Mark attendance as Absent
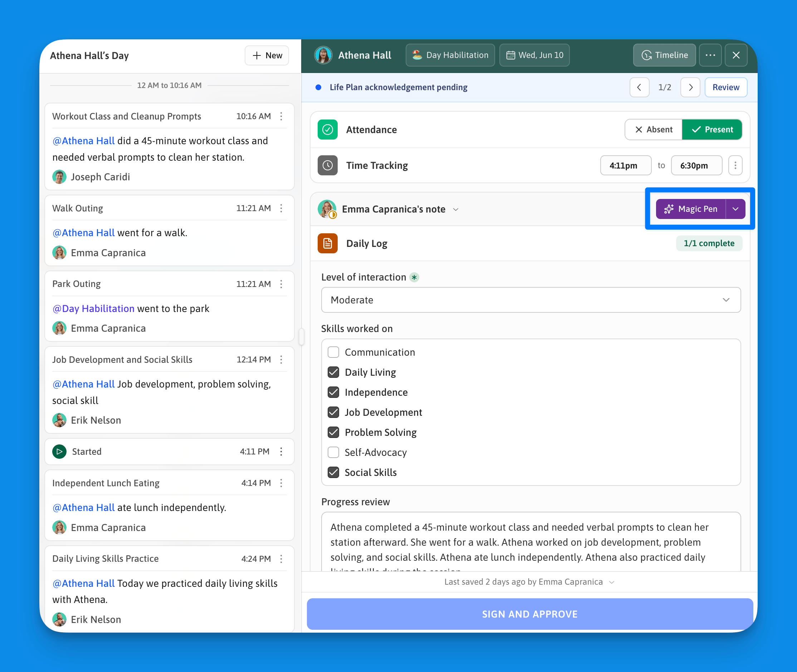Image resolution: width=797 pixels, height=672 pixels. [654, 130]
